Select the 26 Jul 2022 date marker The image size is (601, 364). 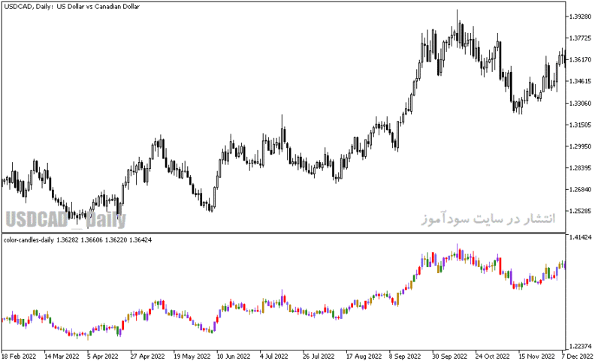pos(319,356)
